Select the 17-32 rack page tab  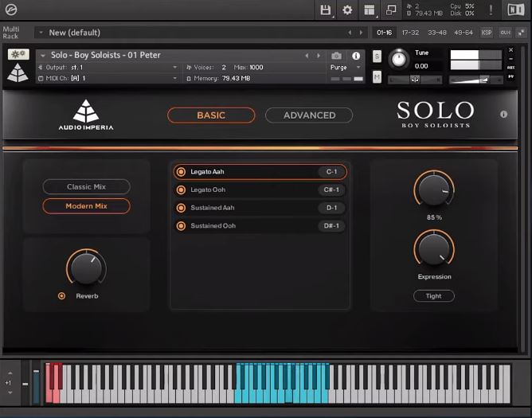[410, 33]
